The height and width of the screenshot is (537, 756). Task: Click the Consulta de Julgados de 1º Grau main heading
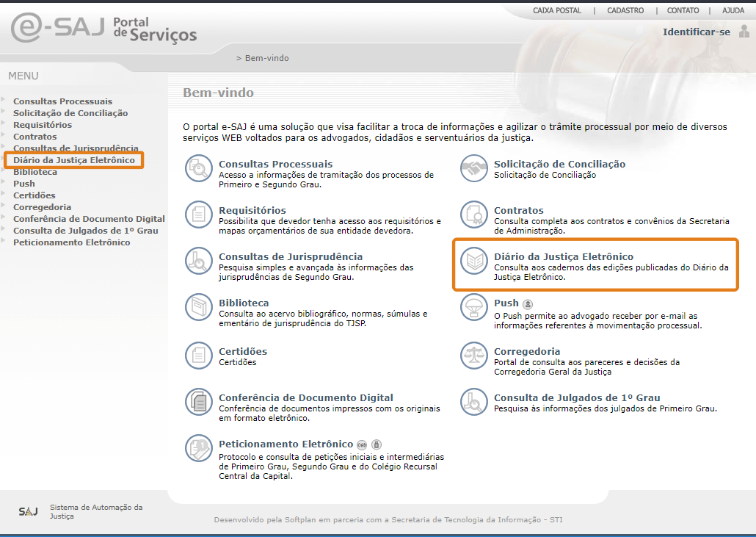tap(577, 397)
